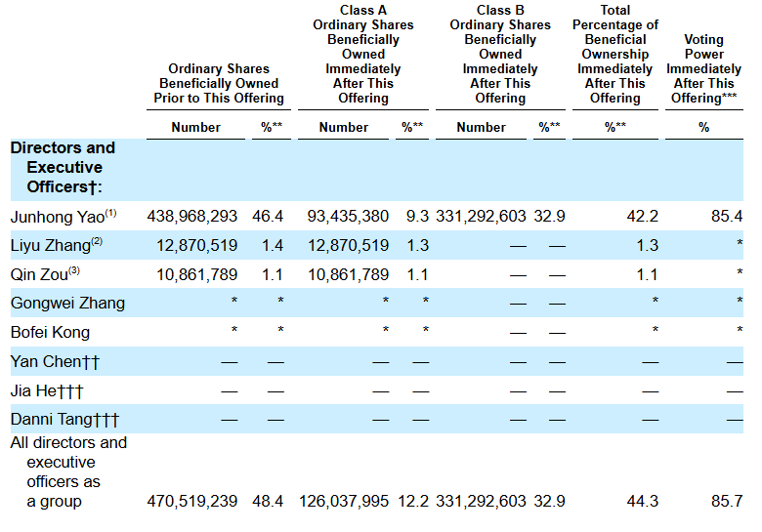Viewport: 762px width, 532px height.
Task: Select the Yan Chen name cell
Action: [x=55, y=361]
